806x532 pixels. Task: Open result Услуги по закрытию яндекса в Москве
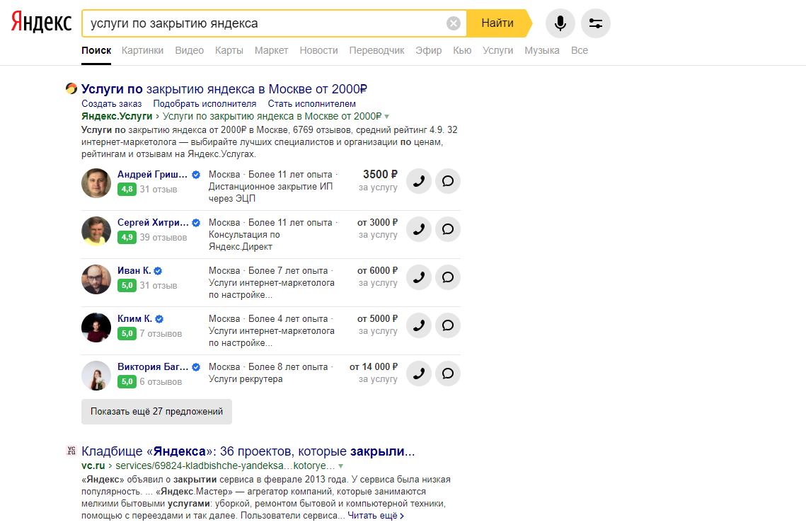click(x=224, y=89)
